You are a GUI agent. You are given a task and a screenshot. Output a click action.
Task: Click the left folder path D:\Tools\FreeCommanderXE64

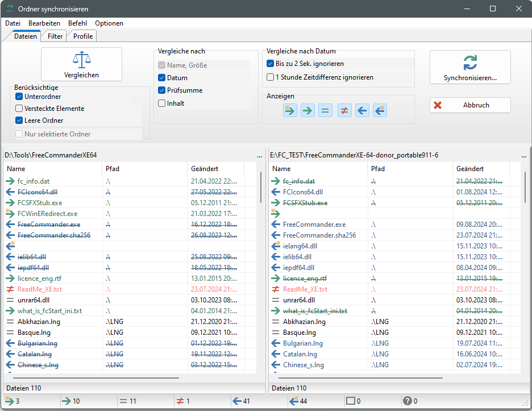(51, 155)
